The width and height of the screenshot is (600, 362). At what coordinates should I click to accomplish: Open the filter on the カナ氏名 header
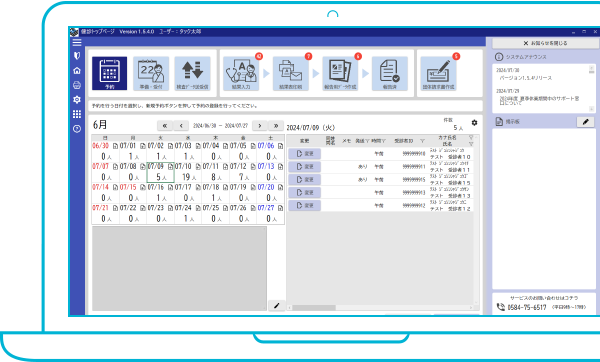(x=471, y=137)
